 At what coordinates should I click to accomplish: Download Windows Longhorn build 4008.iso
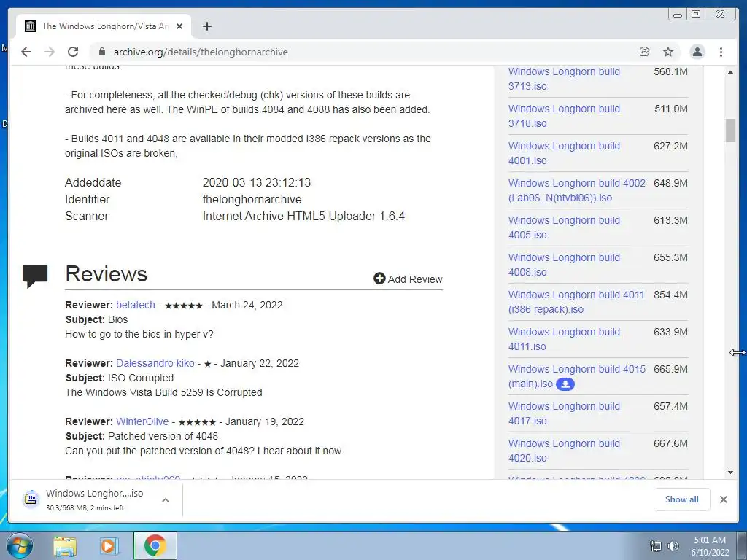(x=564, y=264)
